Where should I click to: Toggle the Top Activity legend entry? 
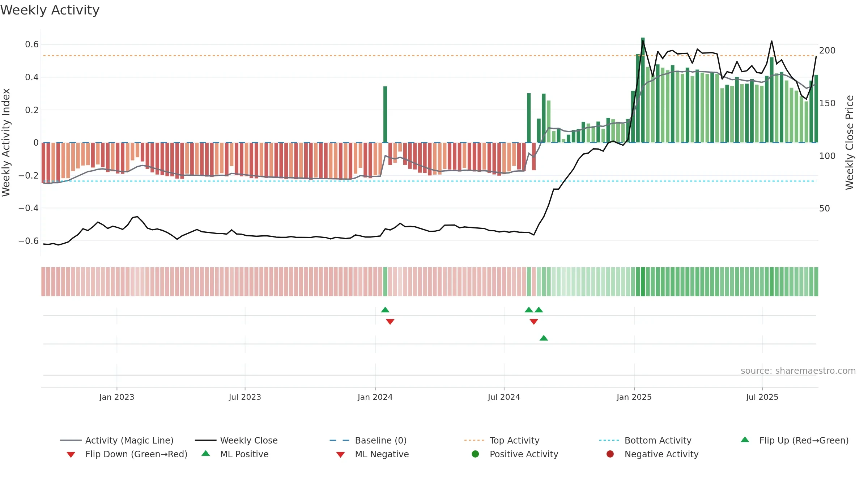click(502, 440)
